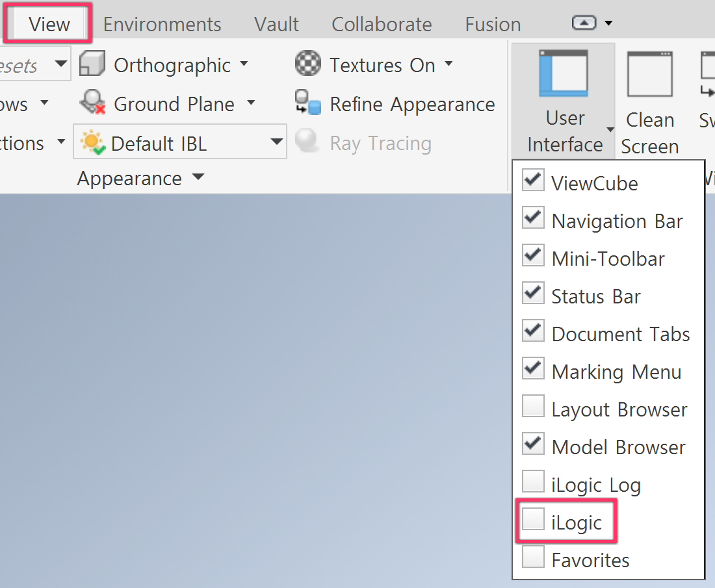Click the Textures On checkered sphere icon
Viewport: 715px width, 588px height.
307,64
